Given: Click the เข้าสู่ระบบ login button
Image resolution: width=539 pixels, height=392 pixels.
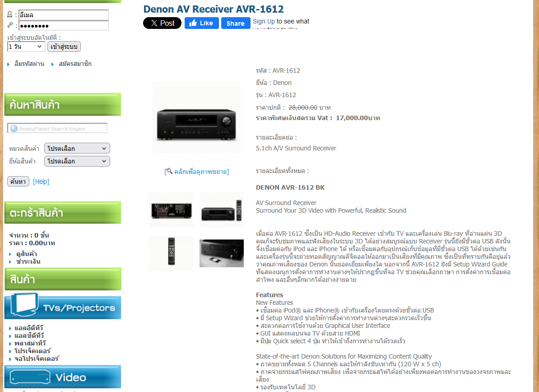Looking at the screenshot, I should click(64, 47).
